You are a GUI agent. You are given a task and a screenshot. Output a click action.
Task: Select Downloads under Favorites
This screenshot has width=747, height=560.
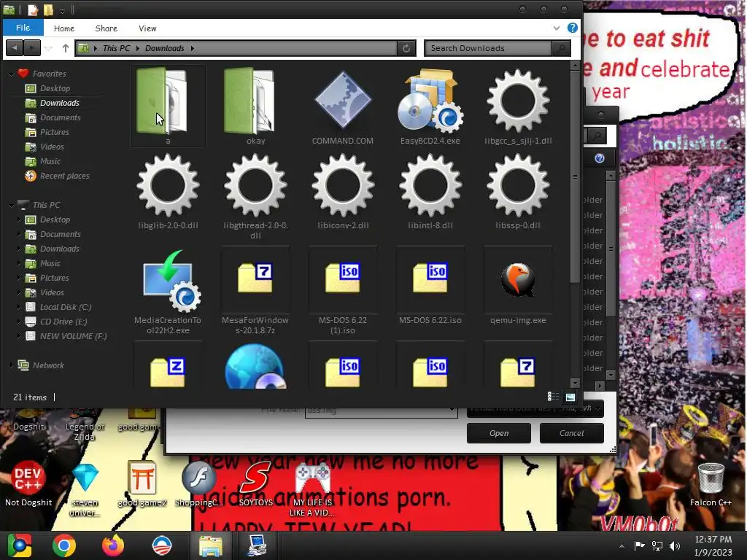point(60,103)
